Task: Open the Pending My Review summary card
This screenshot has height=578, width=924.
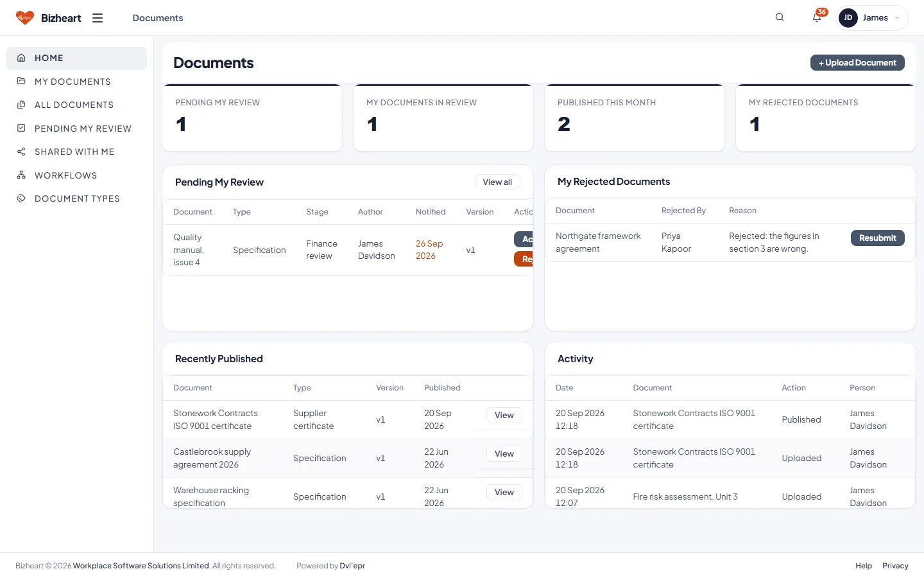Action: pos(252,118)
